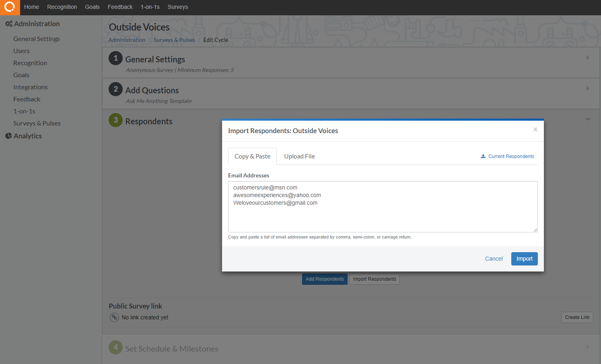Image resolution: width=601 pixels, height=364 pixels.
Task: Click the Analytics pie chart icon
Action: [8, 136]
